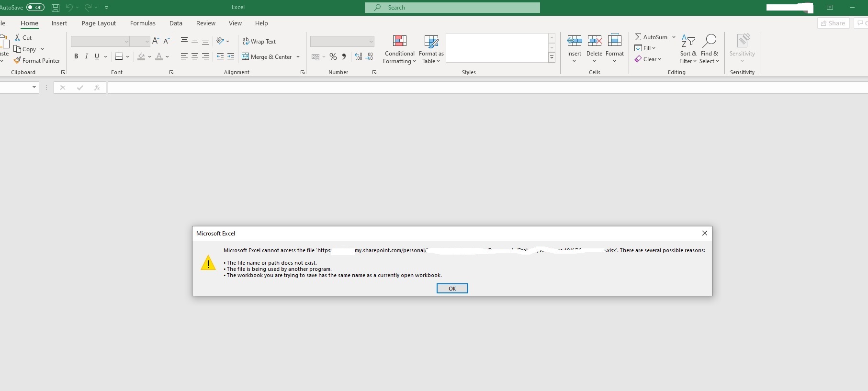The height and width of the screenshot is (391, 868).
Task: Click the Accounting Number Format icon
Action: 316,56
